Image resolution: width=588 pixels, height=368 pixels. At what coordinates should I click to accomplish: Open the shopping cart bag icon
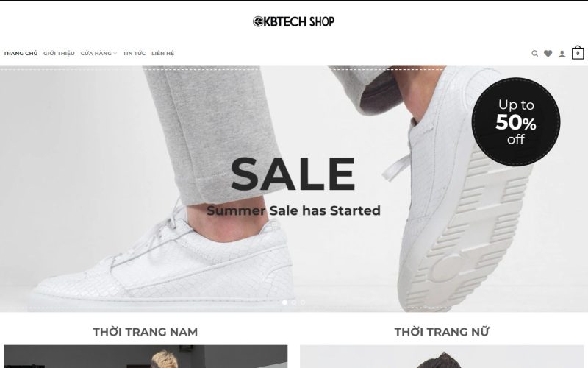pos(578,52)
